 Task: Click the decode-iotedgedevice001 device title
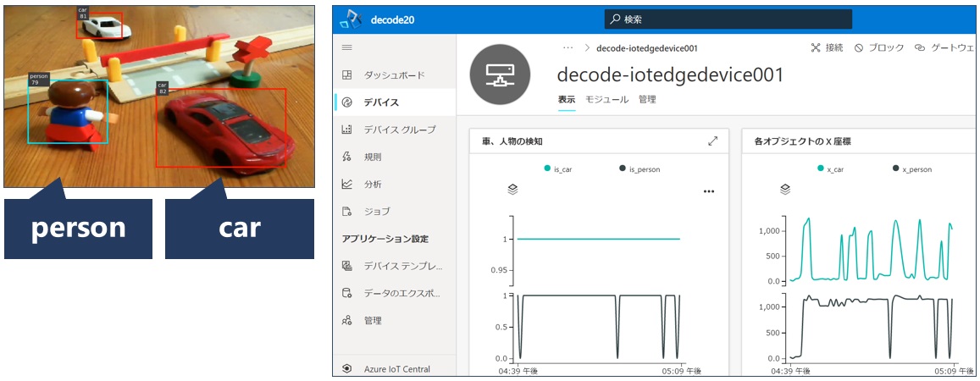(x=670, y=75)
